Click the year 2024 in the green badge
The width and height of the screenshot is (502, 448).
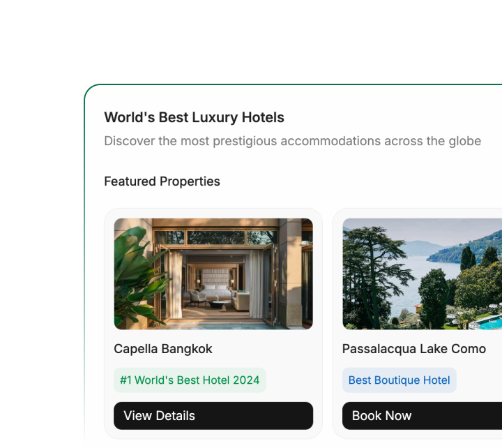tap(246, 380)
